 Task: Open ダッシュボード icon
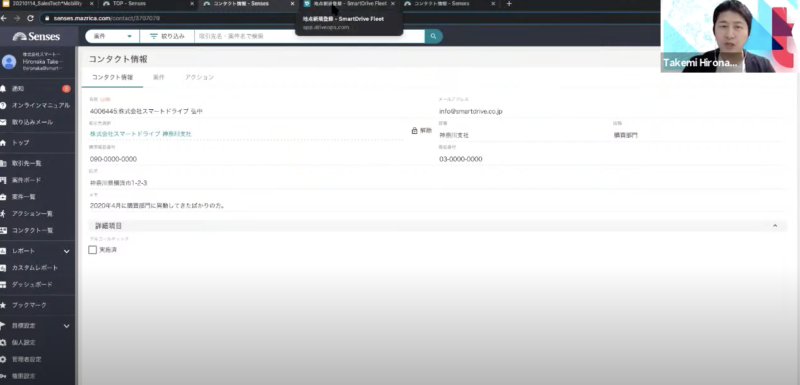click(3, 285)
